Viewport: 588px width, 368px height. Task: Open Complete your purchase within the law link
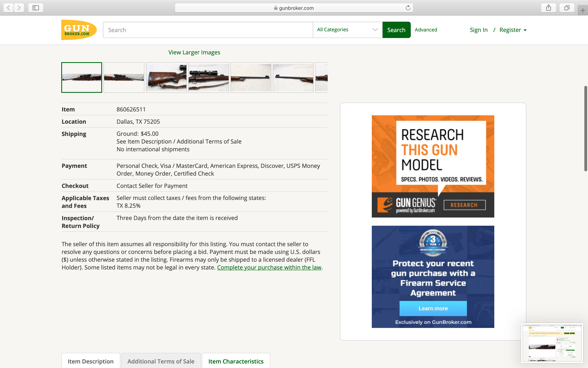point(269,267)
